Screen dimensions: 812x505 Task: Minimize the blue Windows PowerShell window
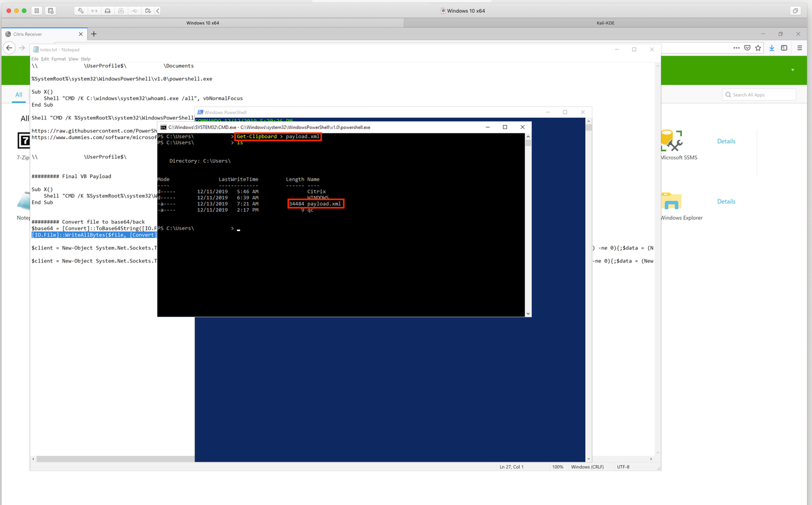coord(548,112)
